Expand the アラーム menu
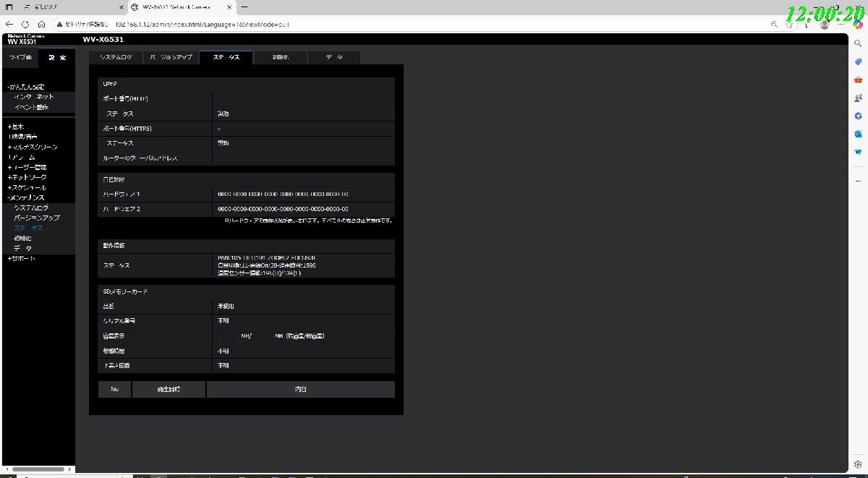Screen dimensions: 868x478 point(21,157)
